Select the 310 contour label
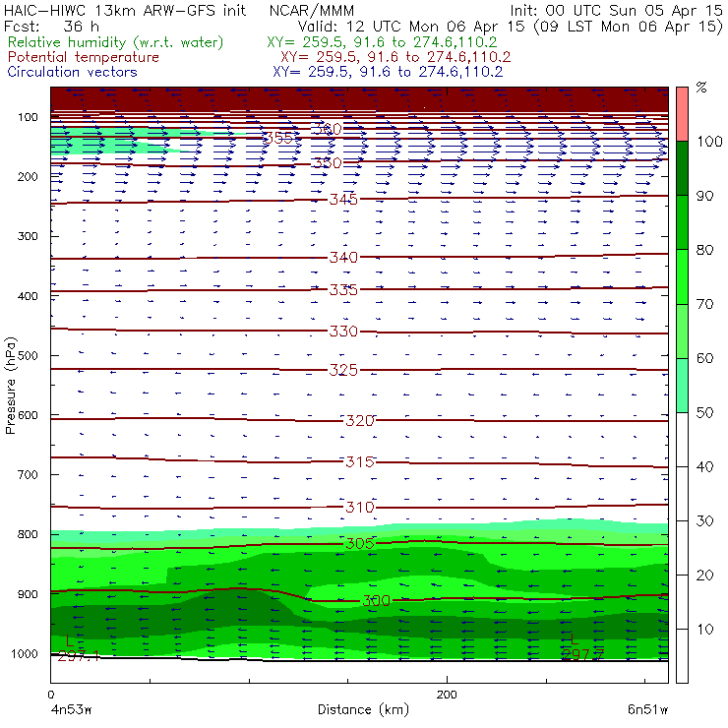 click(x=360, y=507)
